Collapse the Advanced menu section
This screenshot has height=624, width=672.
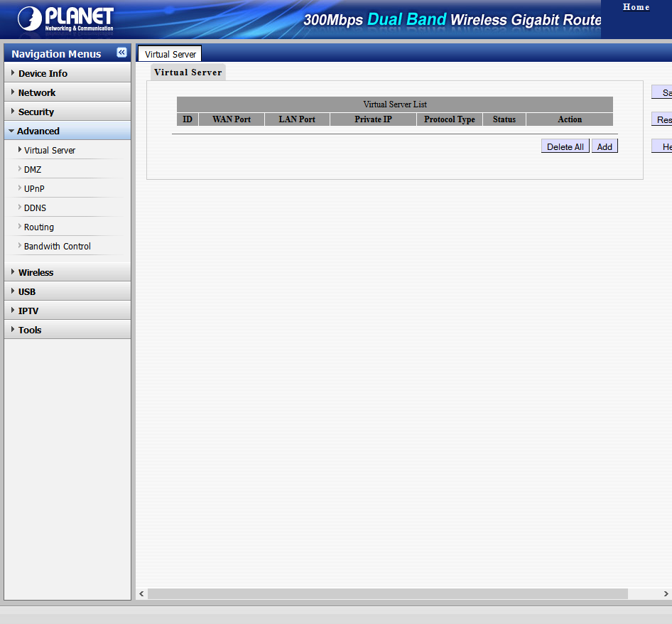(x=38, y=131)
